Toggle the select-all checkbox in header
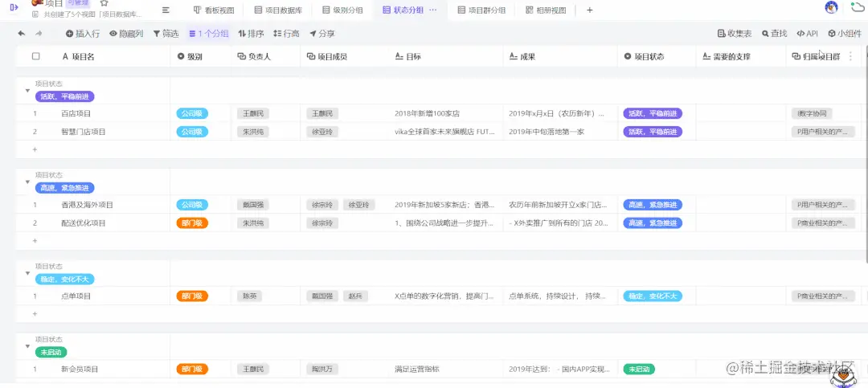 (x=36, y=56)
